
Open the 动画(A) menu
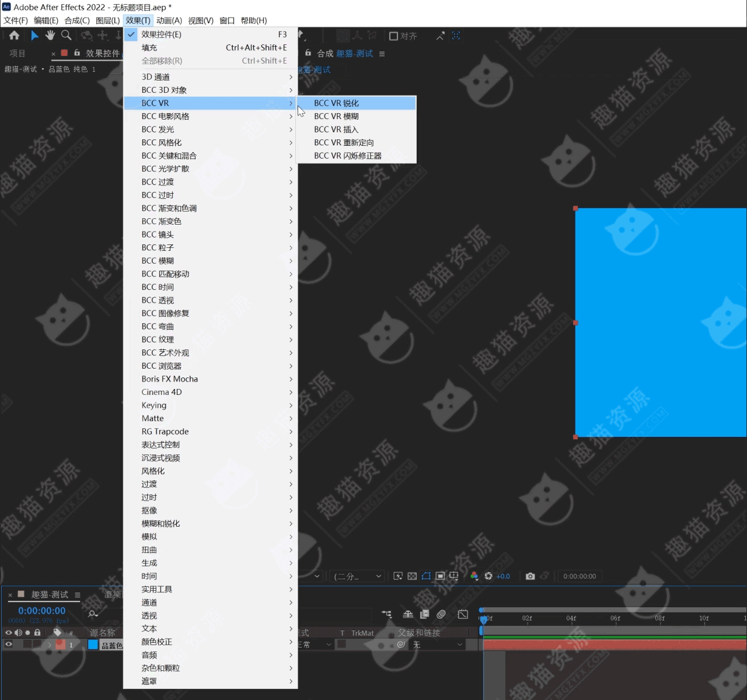169,20
